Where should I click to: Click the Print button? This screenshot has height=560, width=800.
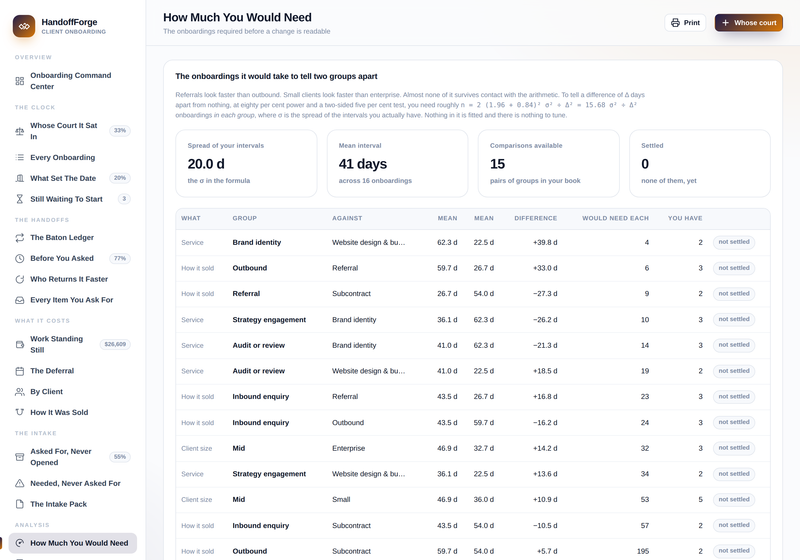click(685, 23)
